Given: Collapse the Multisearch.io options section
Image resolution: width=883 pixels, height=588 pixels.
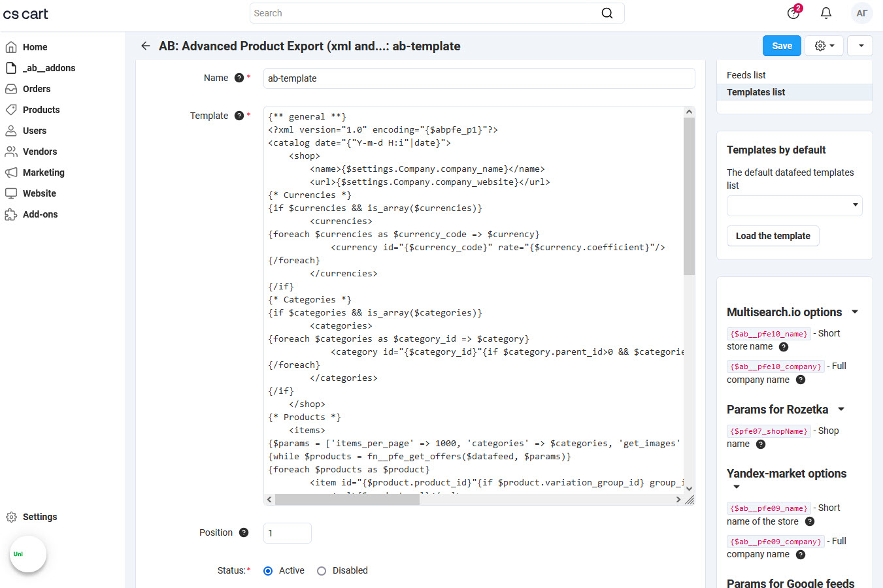Looking at the screenshot, I should tap(855, 312).
